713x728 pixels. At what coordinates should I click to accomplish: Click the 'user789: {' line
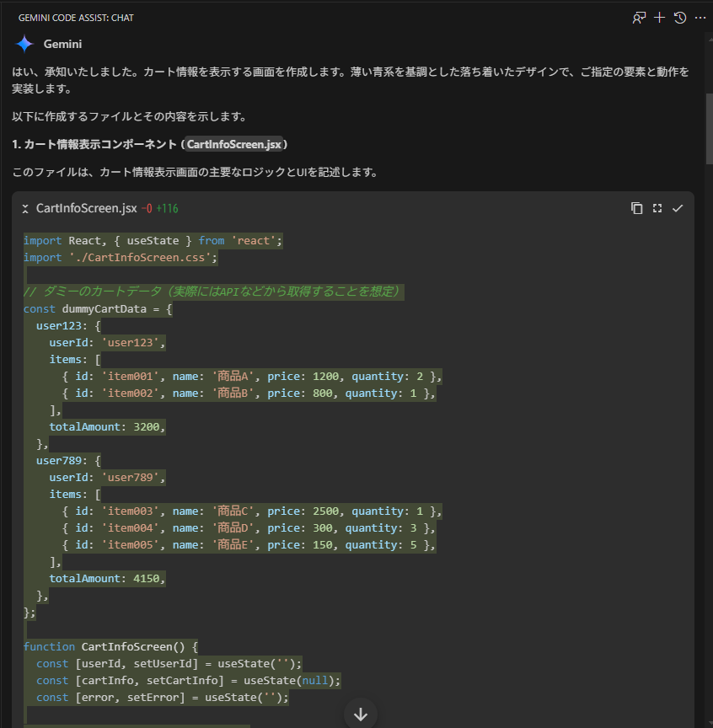coord(68,461)
